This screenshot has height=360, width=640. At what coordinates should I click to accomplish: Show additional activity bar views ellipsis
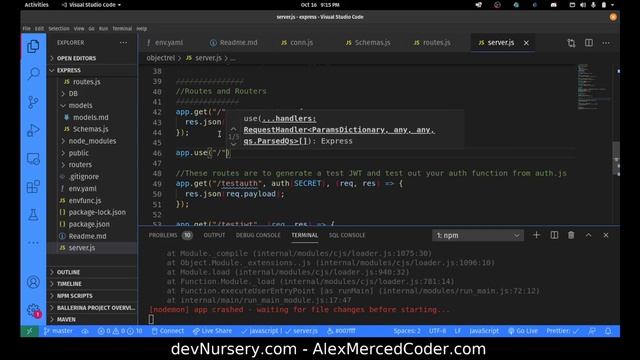click(x=33, y=242)
